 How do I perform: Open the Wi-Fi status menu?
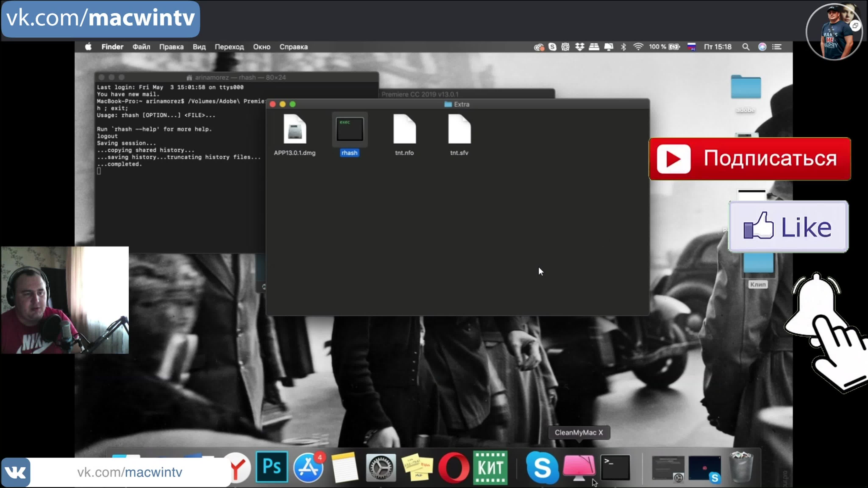(x=638, y=47)
